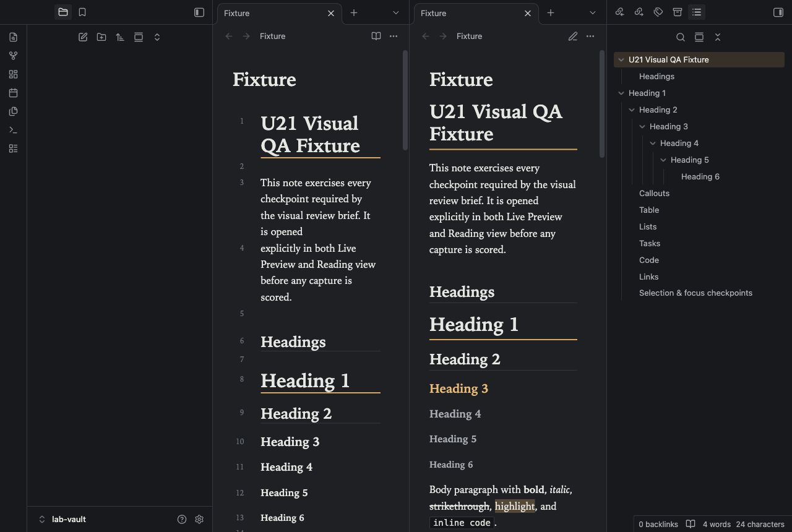
Task: Create a new canvas from the ribbon
Action: tap(13, 74)
